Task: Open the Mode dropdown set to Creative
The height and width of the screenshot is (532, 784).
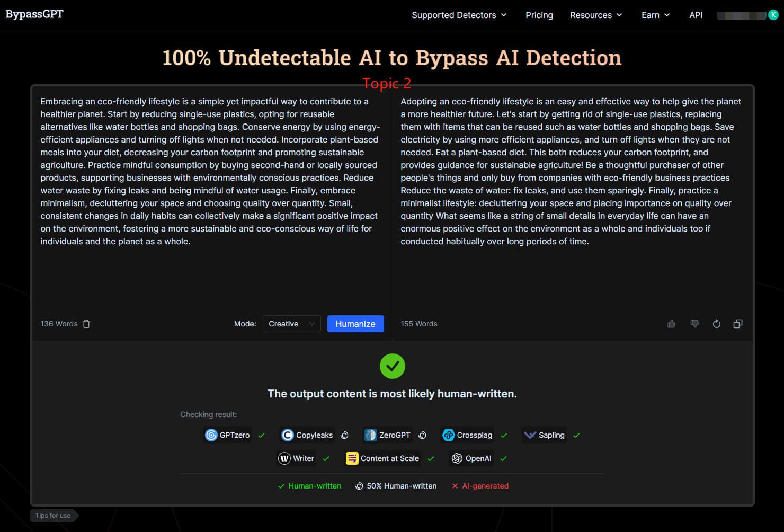Action: (x=291, y=324)
